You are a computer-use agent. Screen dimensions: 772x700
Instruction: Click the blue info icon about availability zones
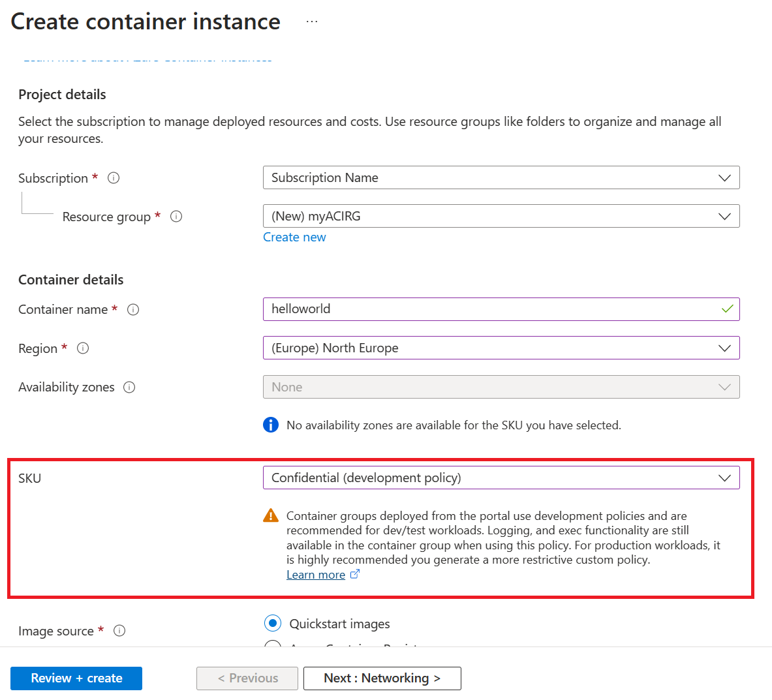click(x=271, y=425)
